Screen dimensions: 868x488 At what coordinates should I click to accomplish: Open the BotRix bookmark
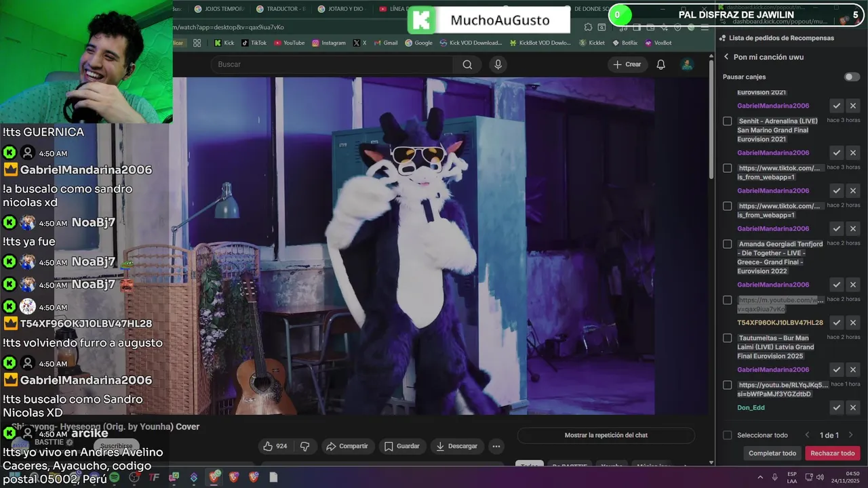point(625,43)
